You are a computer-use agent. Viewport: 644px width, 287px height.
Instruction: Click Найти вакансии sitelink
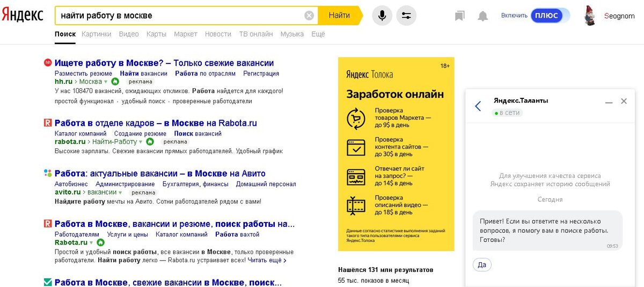(x=143, y=74)
